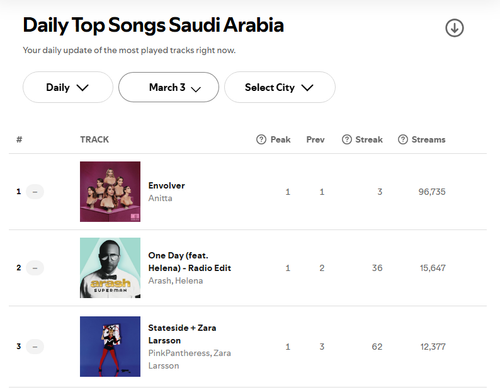Click the position indicator beside rank 1
500x389 pixels.
tap(35, 192)
